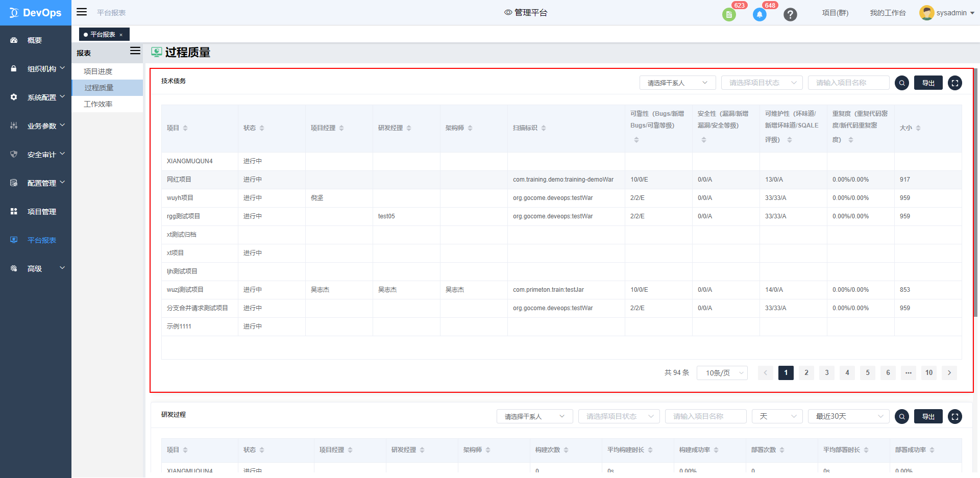Sort 研发过程 table by 构建次数
The height and width of the screenshot is (478, 980).
pos(566,450)
